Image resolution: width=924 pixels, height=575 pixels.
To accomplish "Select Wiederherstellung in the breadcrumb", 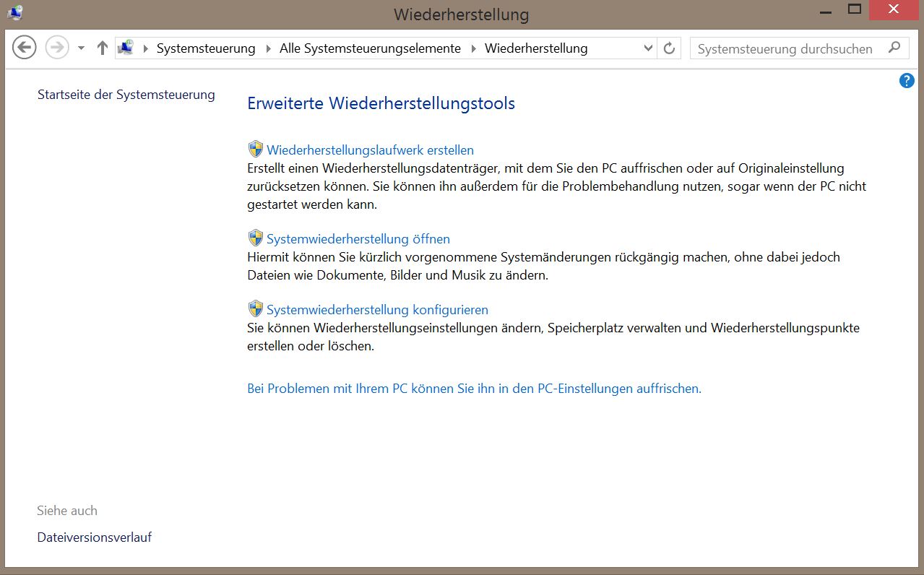I will [x=536, y=48].
